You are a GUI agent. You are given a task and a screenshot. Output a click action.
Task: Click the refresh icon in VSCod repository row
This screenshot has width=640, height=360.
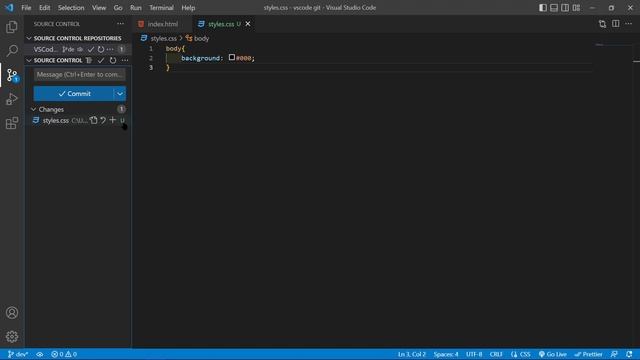101,49
